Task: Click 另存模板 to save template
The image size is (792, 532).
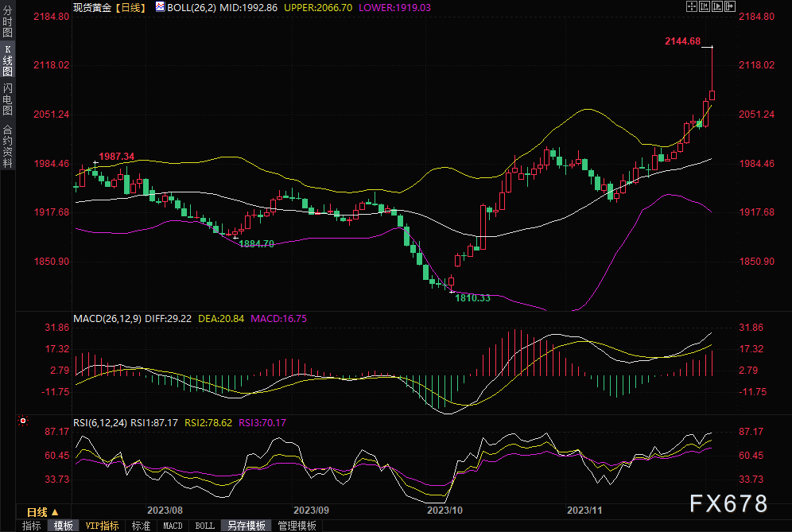Action: pos(246,526)
